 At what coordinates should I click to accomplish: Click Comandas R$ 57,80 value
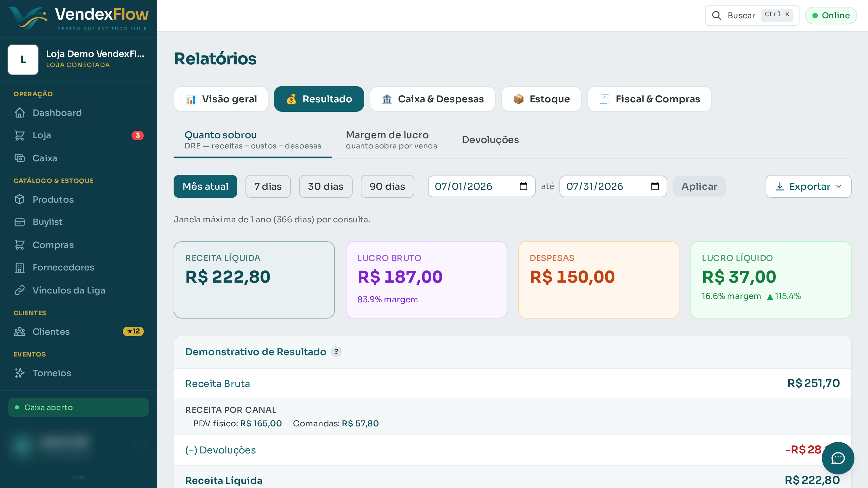click(360, 424)
